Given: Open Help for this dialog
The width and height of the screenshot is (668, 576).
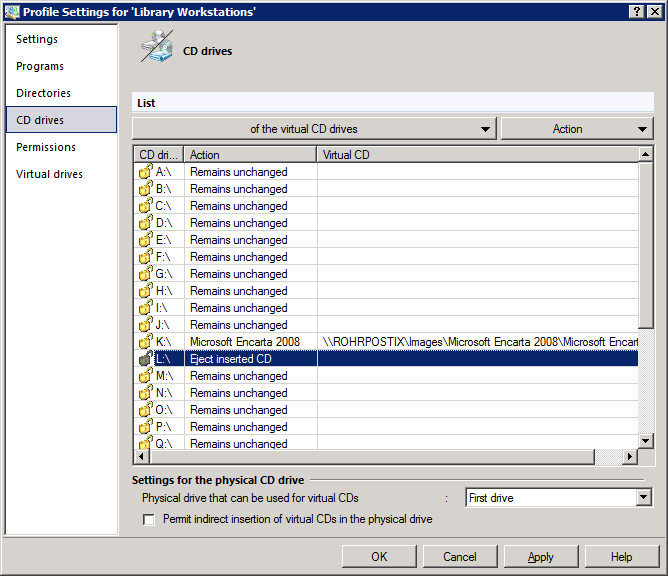Looking at the screenshot, I should tap(622, 556).
